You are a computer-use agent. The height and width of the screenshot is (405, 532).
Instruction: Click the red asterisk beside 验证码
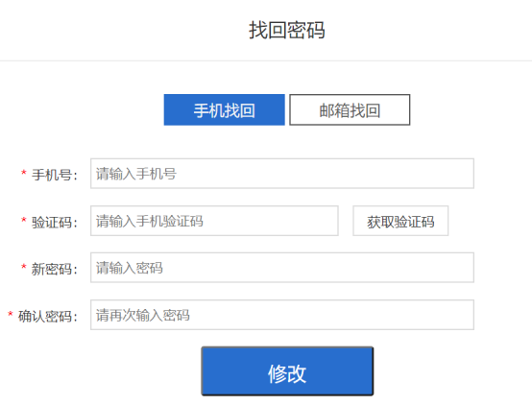(x=24, y=220)
